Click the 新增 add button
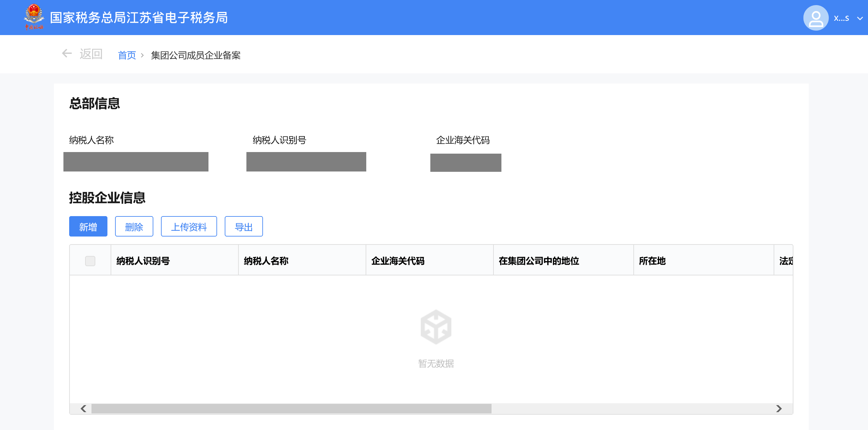Screen dimensions: 868x430 tap(88, 226)
